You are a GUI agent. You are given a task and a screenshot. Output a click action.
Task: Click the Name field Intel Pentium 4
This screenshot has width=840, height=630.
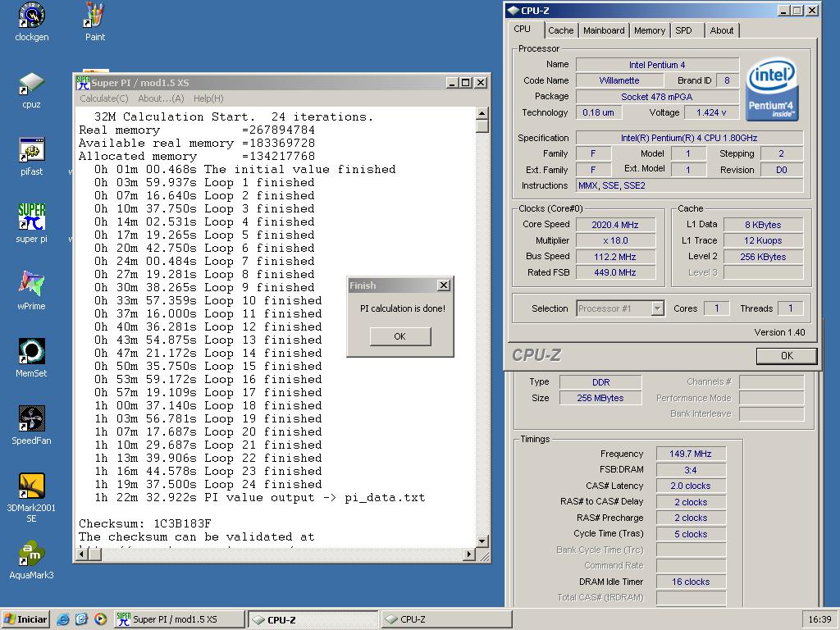[657, 65]
